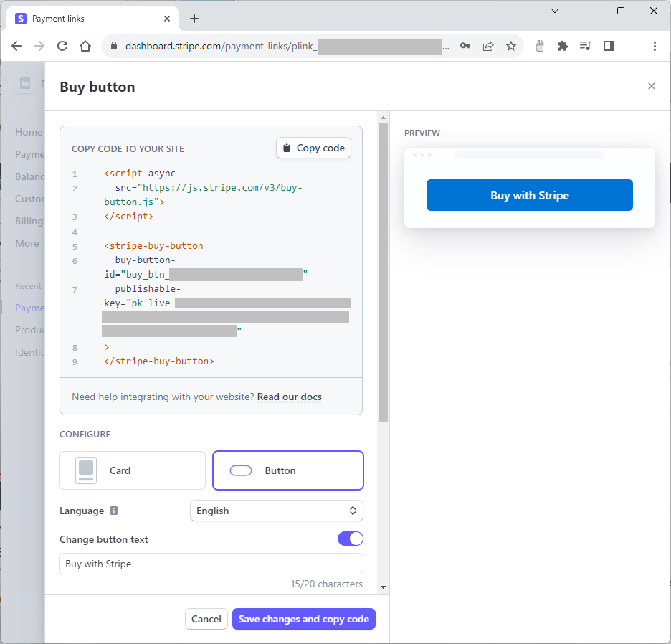Open the browser extensions puzzle icon

563,46
